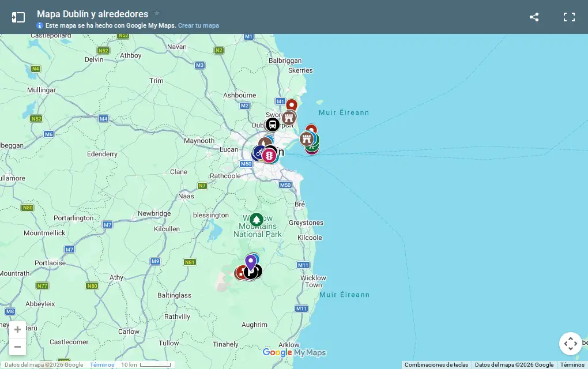Click the M4 road shield
The height and width of the screenshot is (369, 588).
(103, 119)
